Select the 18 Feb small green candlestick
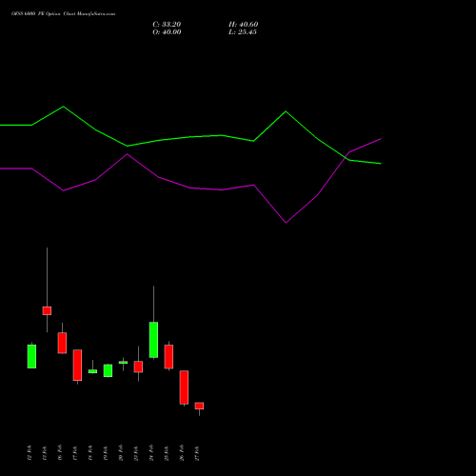This screenshot has height=476, width=476. pos(92,371)
